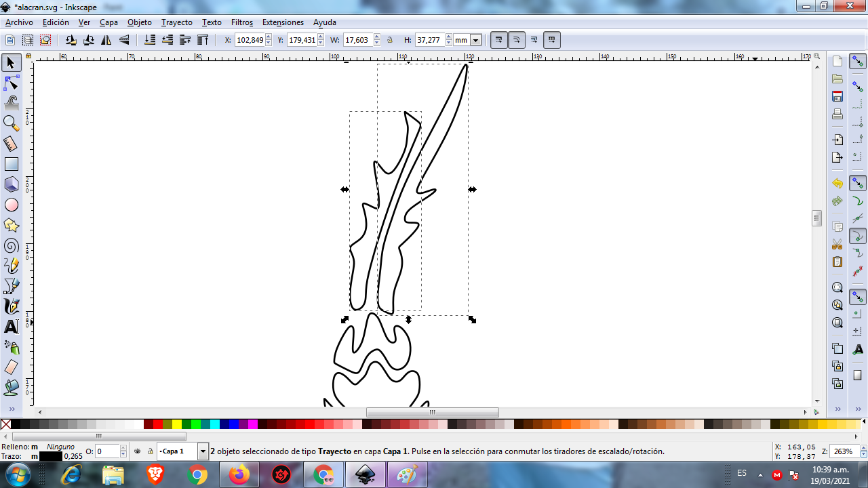Select the Star polygon tool
The height and width of the screenshot is (488, 868).
click(x=11, y=225)
